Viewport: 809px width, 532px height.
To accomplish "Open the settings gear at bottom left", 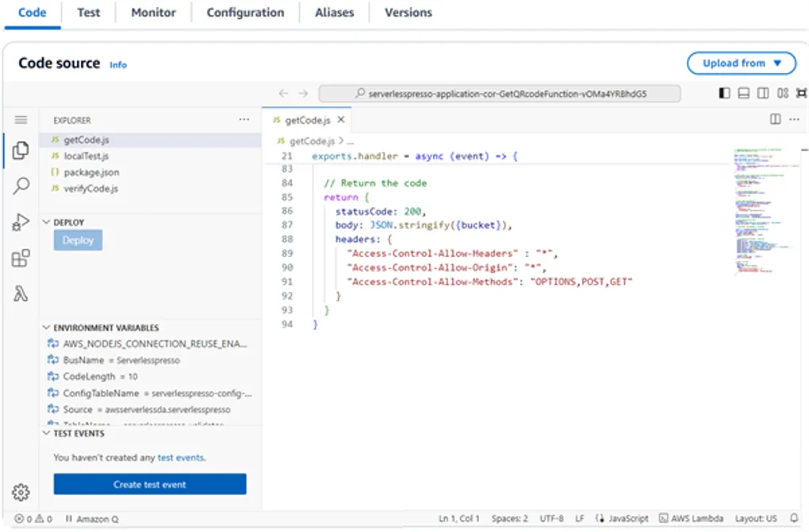I will point(21,492).
